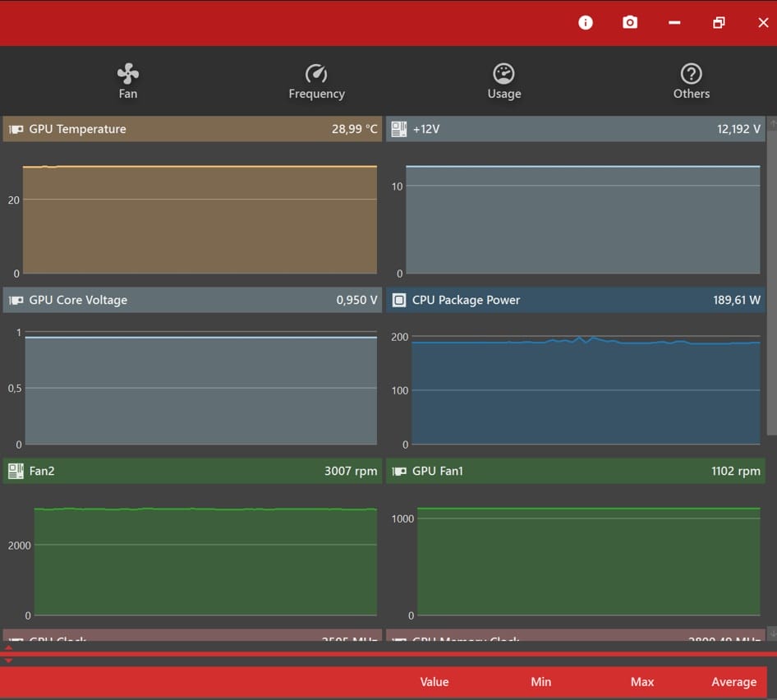Select the CPU Package Power graph header
The width and height of the screenshot is (777, 700).
[x=575, y=300]
